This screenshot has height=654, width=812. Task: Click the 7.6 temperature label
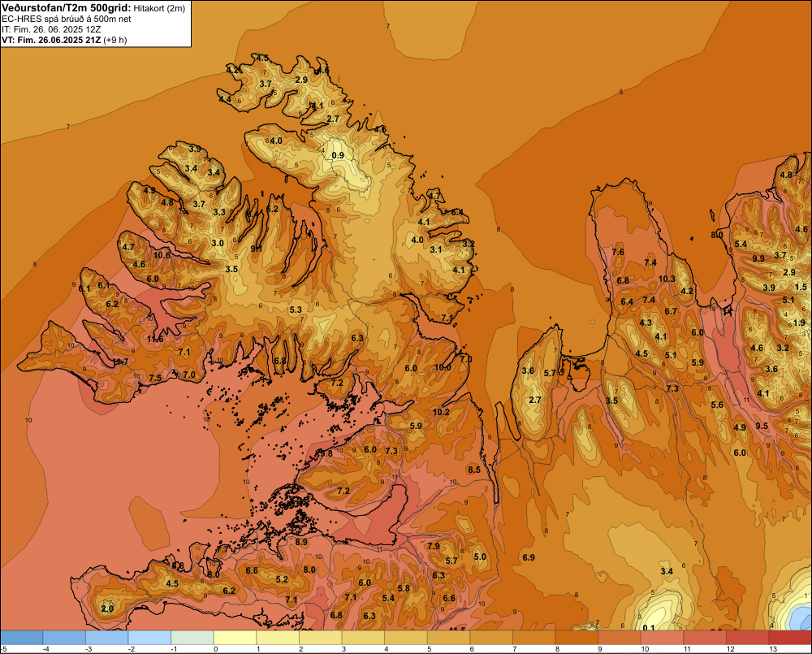pyautogui.click(x=618, y=252)
